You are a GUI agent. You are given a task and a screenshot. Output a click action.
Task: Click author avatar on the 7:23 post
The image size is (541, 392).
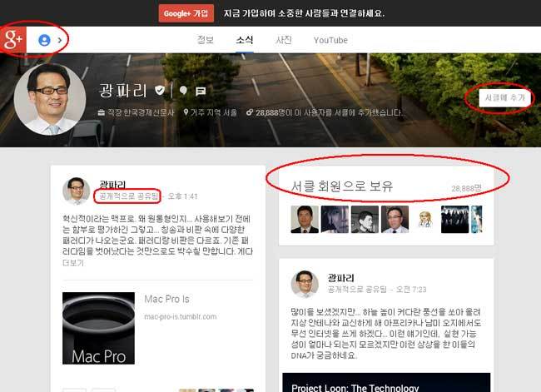(305, 285)
